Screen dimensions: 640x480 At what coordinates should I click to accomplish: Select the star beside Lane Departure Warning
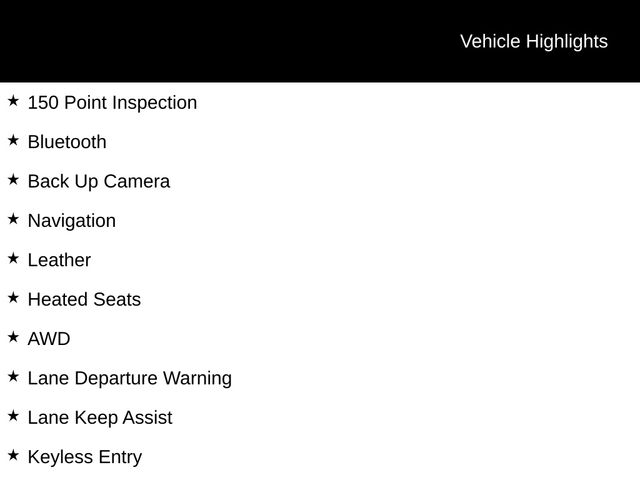point(13,376)
